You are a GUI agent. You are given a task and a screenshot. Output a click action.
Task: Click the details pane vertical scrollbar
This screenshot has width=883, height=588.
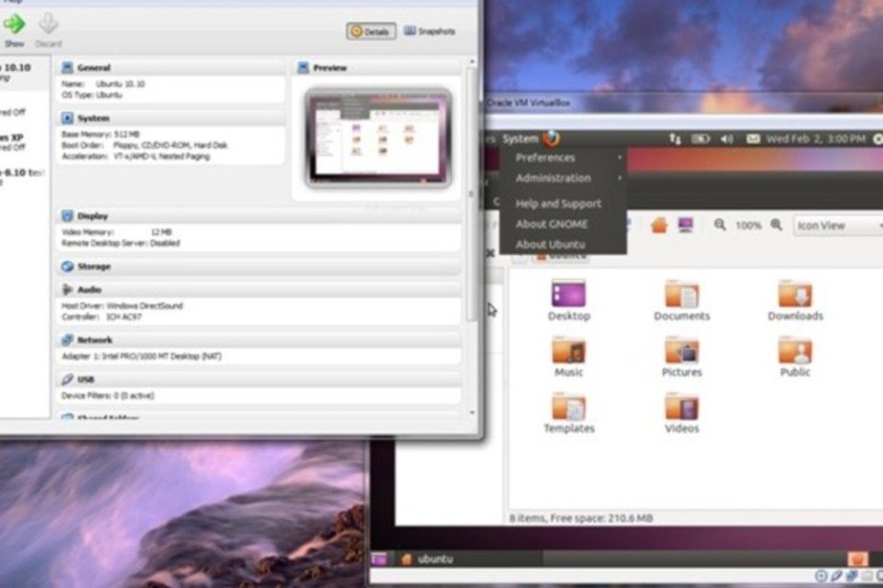click(472, 194)
